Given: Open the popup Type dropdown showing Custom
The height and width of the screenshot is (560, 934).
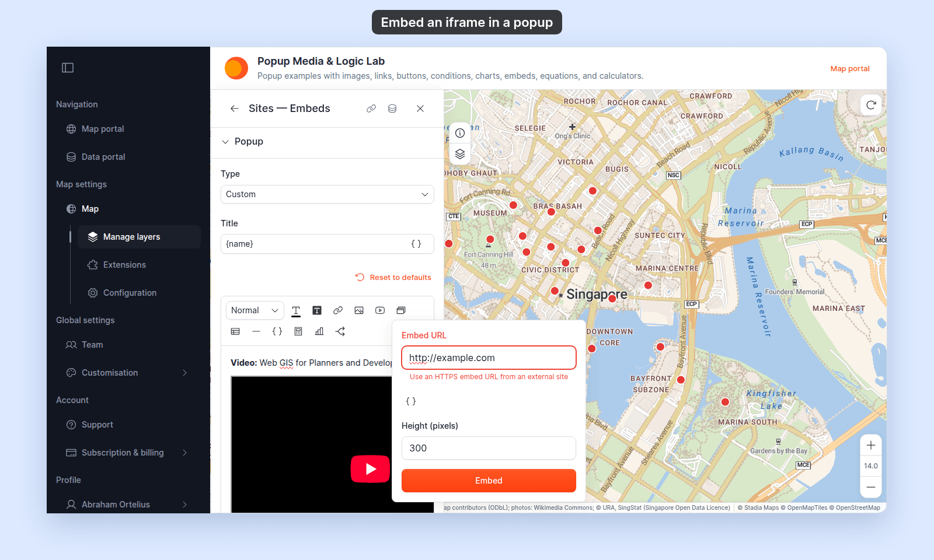Looking at the screenshot, I should coord(327,194).
